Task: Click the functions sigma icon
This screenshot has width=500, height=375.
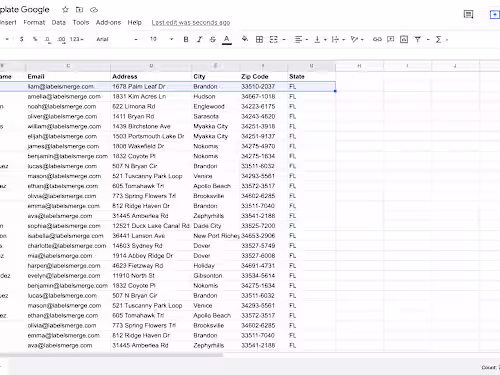Action: tap(439, 39)
